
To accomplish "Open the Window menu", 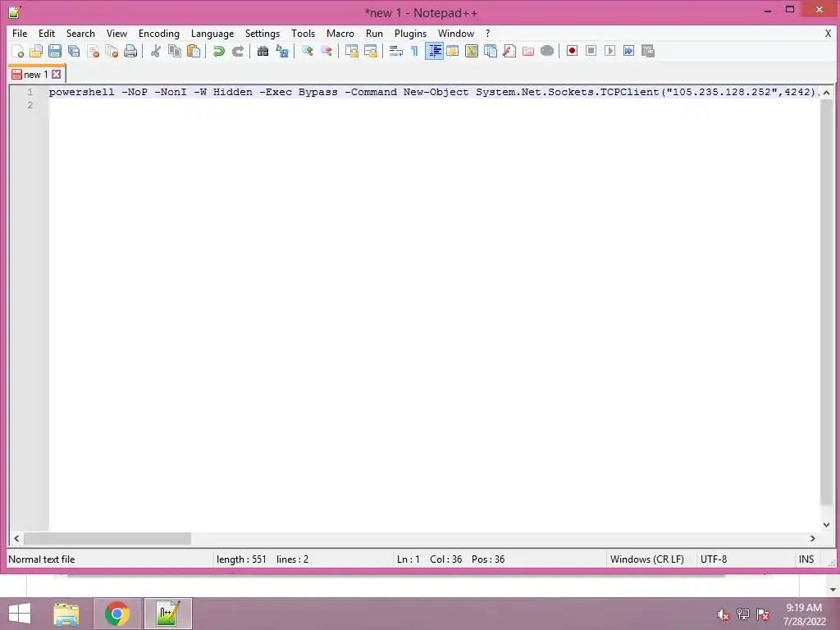I will click(x=456, y=33).
